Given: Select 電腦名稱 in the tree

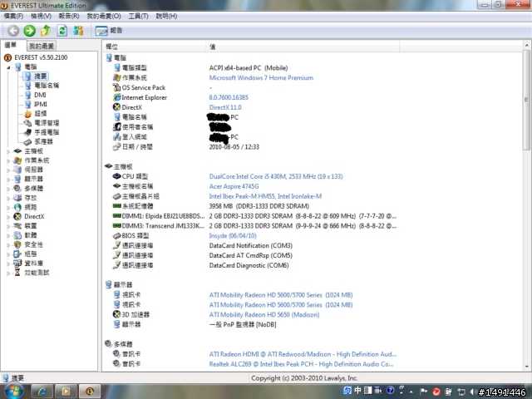Looking at the screenshot, I should [x=47, y=86].
